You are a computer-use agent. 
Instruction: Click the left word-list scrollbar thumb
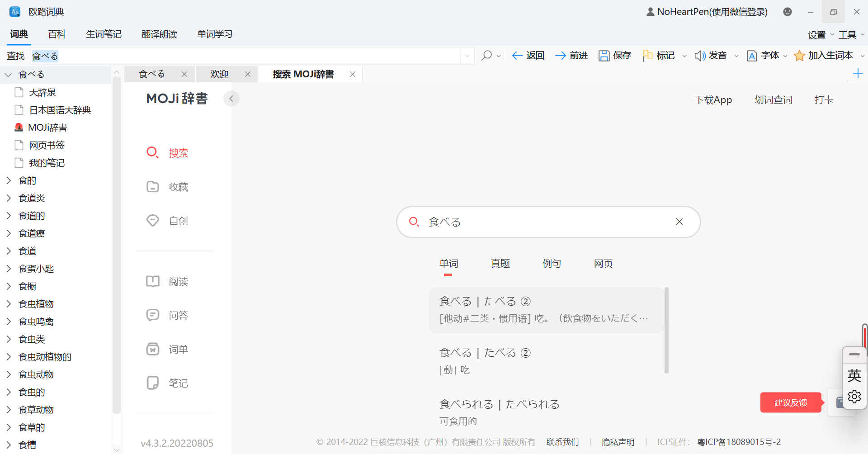(116, 244)
